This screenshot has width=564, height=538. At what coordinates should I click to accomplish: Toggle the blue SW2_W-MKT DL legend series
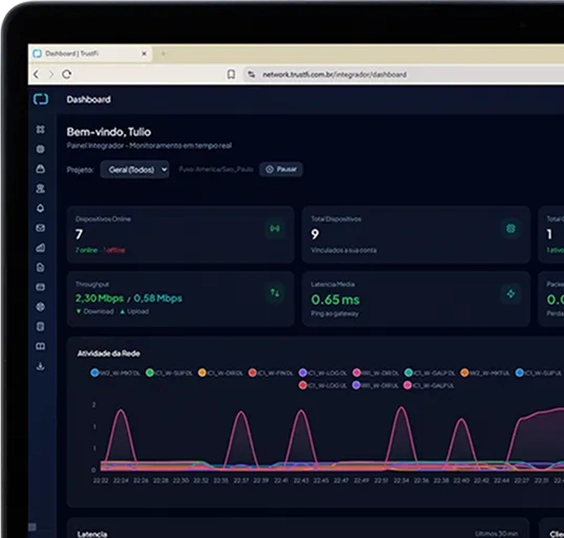(116, 373)
